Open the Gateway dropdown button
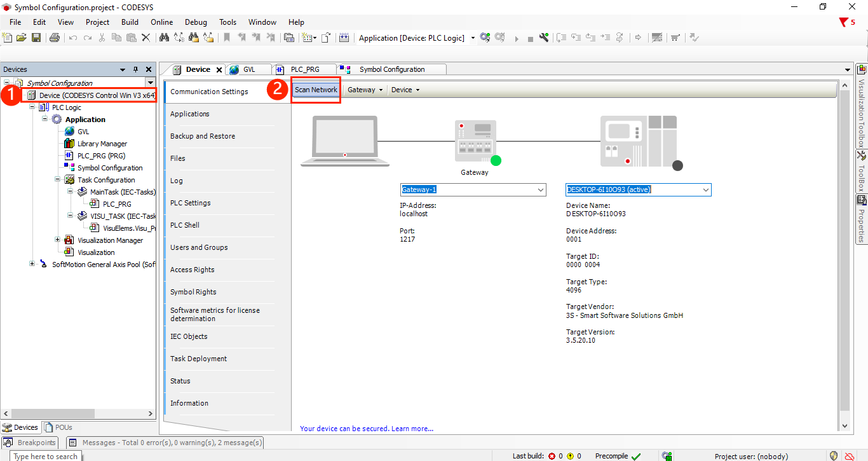868x461 pixels. click(365, 90)
